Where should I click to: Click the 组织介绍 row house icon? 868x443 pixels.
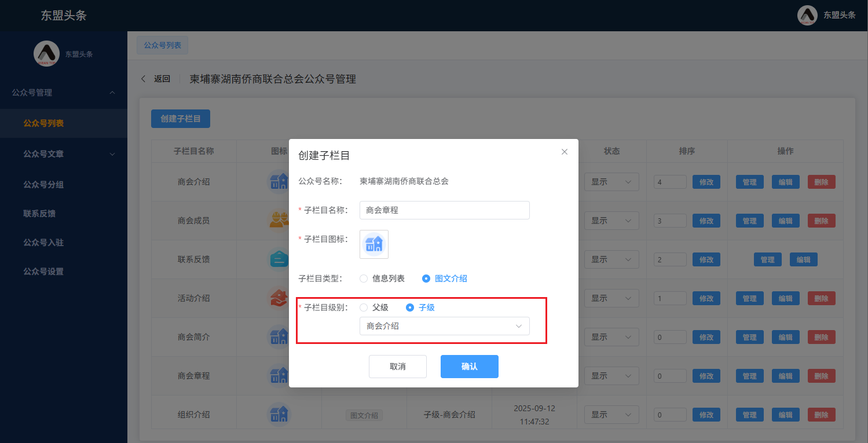coord(279,415)
